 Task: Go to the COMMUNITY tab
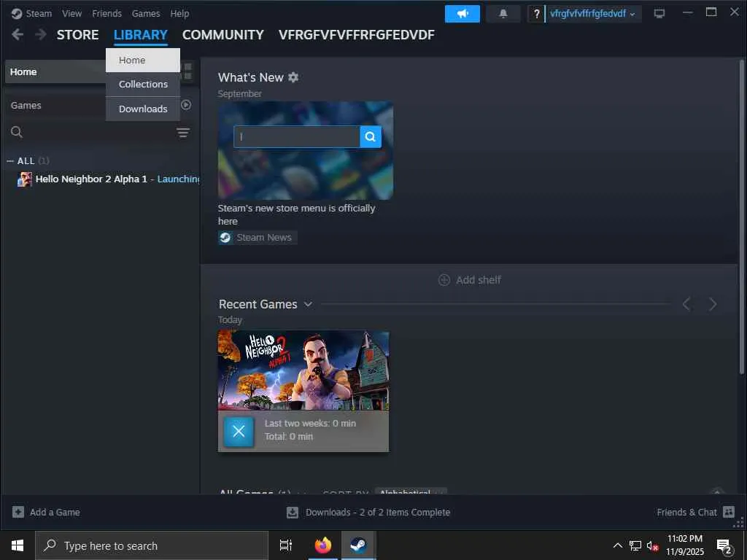223,35
